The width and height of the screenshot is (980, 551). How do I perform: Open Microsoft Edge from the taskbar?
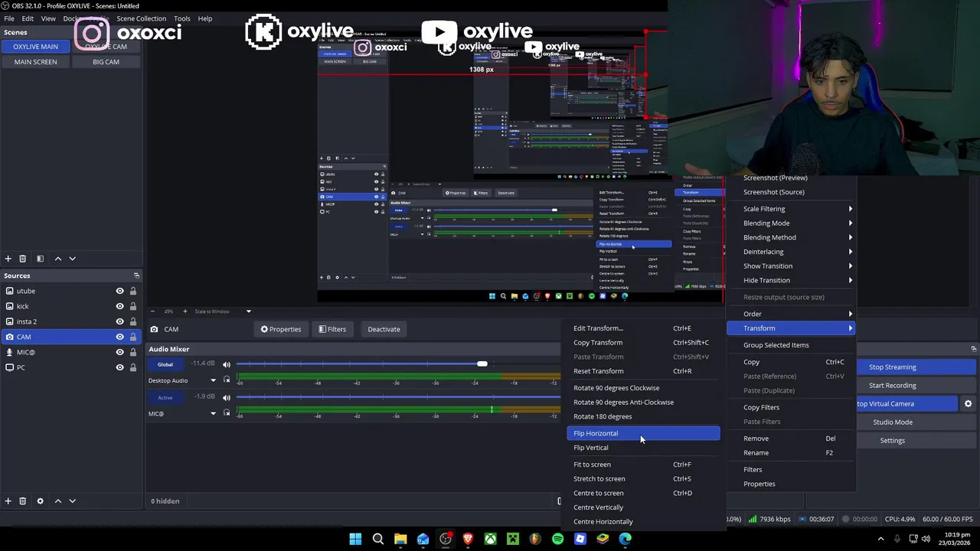[x=625, y=539]
